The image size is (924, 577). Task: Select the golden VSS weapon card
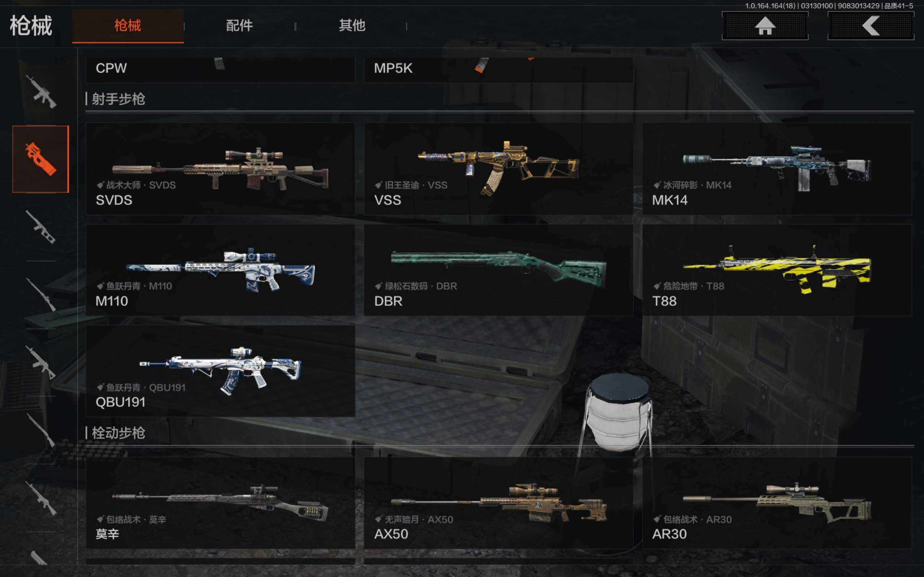tap(498, 169)
